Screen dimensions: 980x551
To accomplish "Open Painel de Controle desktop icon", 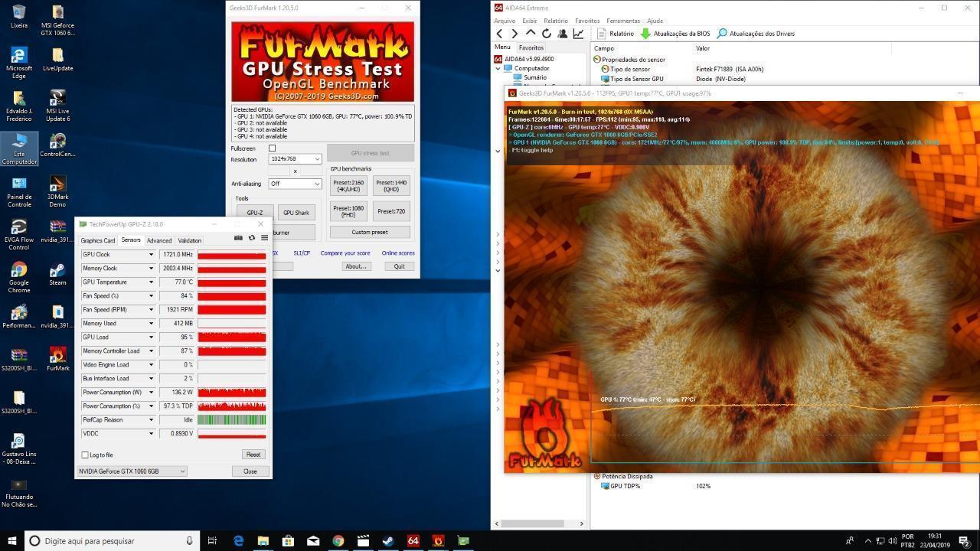I will click(x=19, y=191).
